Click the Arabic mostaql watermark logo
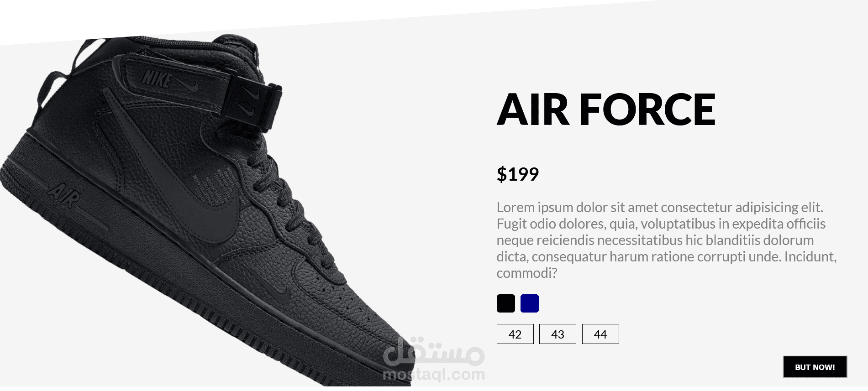 [x=433, y=353]
